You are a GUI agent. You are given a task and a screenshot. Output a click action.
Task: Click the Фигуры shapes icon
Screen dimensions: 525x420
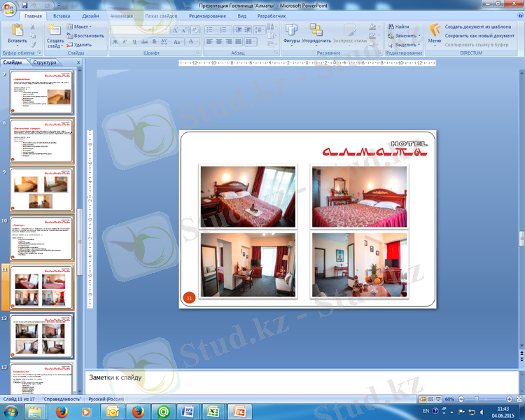(x=291, y=30)
